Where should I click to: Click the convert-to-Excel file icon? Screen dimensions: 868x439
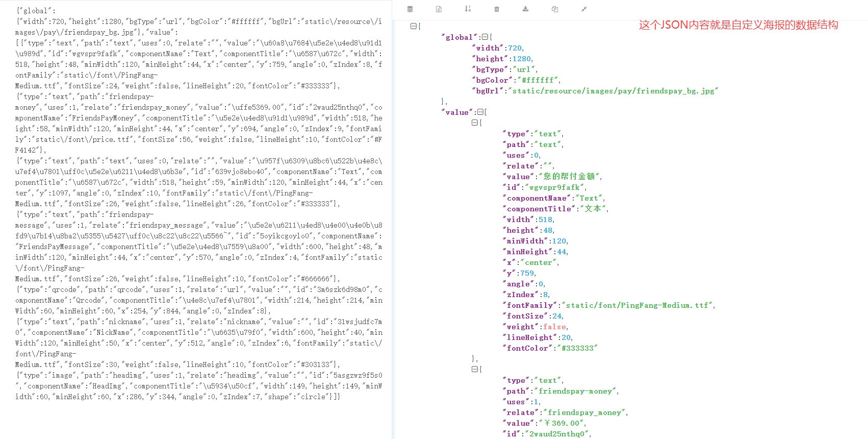(439, 9)
